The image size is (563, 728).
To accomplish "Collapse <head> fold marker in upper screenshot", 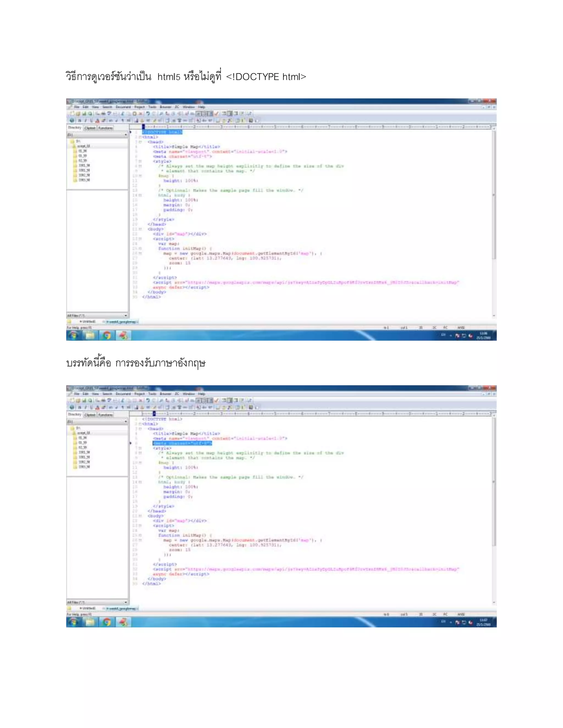I will coord(140,142).
